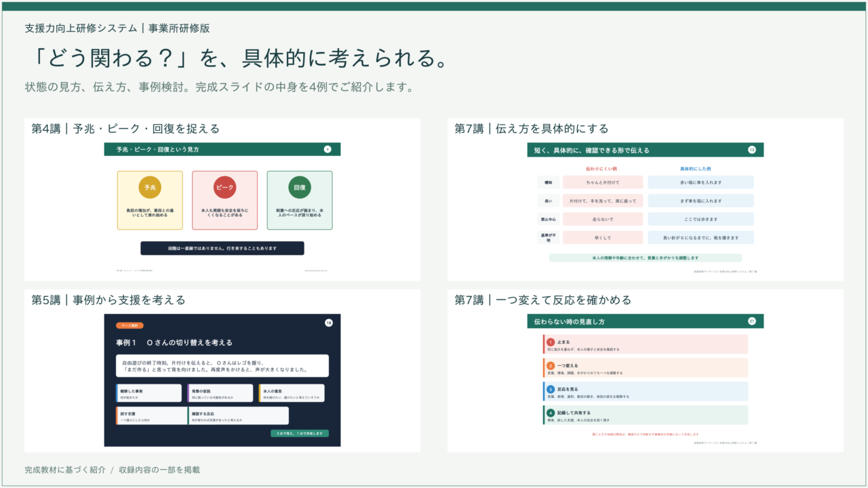Viewport: 868px width, 488px height.
Task: Click the dark banner 段階は一直線ではありません
Action: 222,248
